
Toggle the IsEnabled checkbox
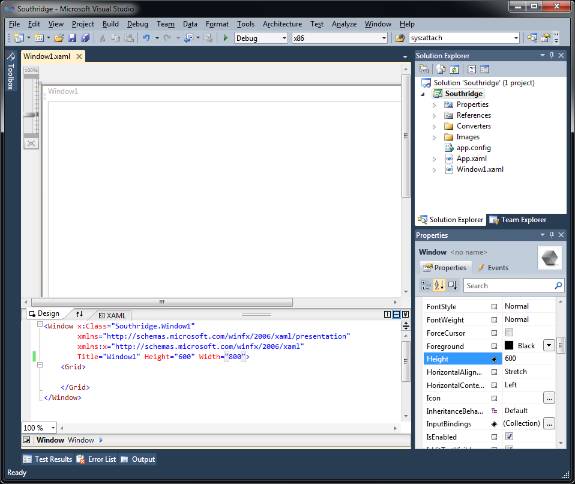509,436
